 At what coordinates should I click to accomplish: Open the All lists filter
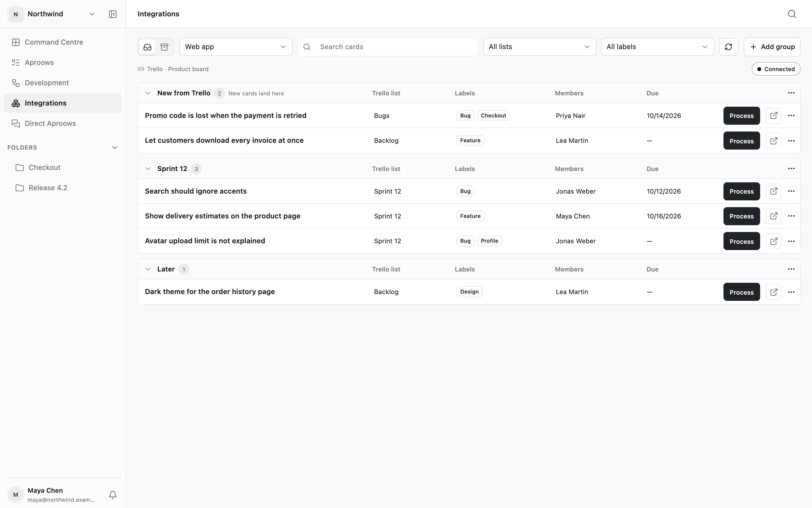click(x=540, y=47)
